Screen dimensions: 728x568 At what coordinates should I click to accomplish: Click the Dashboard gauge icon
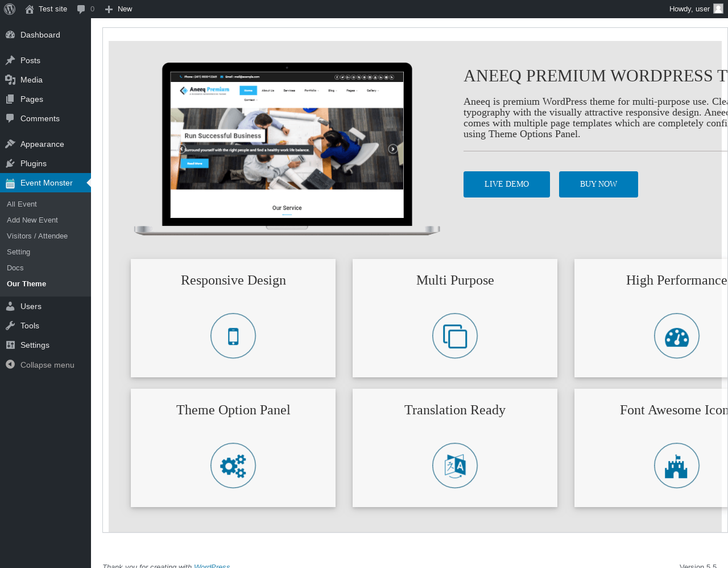coord(10,35)
